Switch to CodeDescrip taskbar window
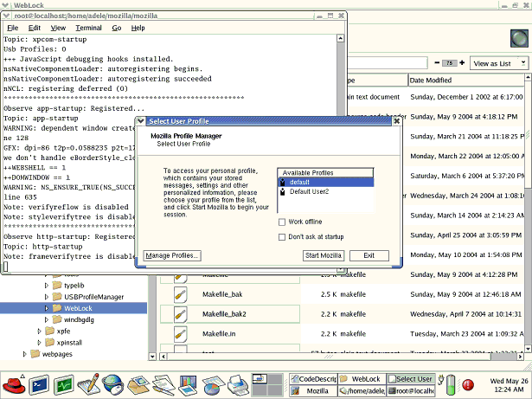The width and height of the screenshot is (532, 399). pos(313,379)
